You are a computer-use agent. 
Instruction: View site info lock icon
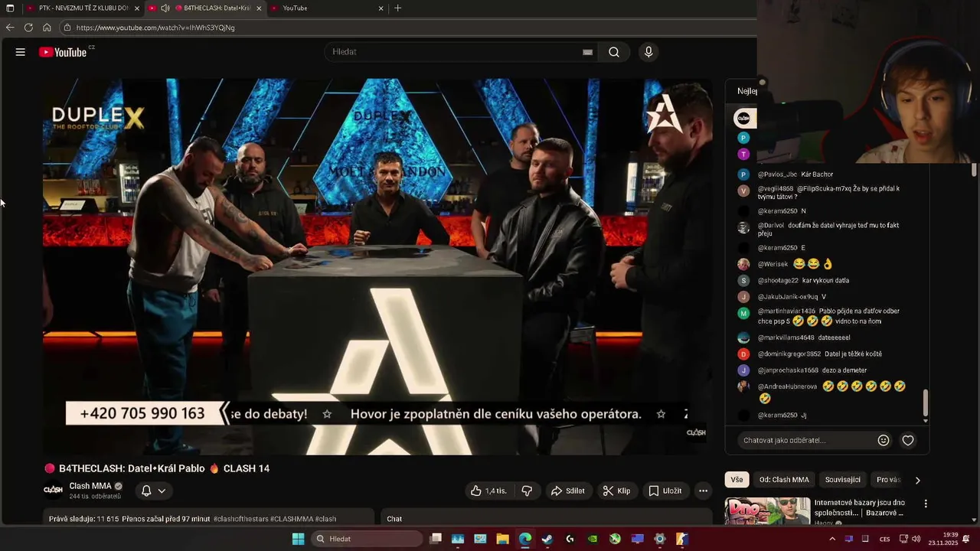[67, 28]
